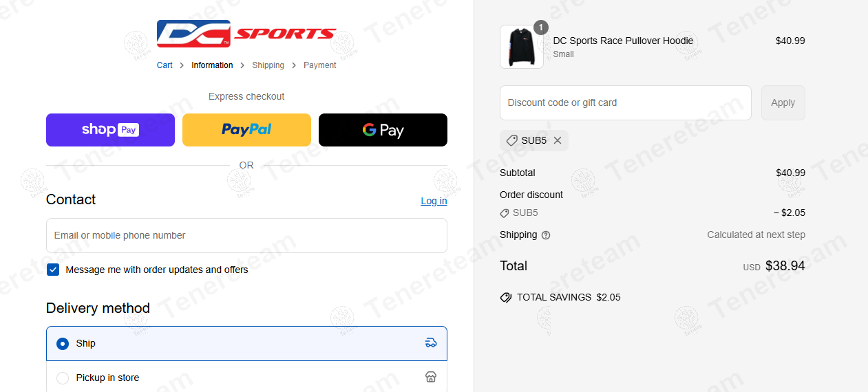
Task: Remove the SUB5 discount code
Action: 558,140
